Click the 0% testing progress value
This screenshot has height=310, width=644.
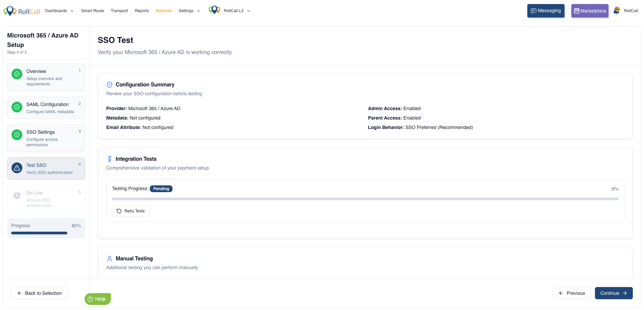click(615, 189)
